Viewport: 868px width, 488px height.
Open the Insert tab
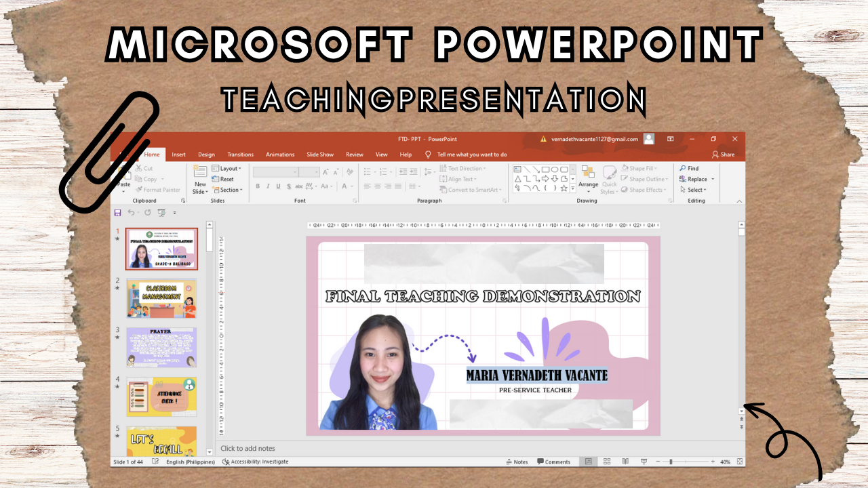[178, 155]
